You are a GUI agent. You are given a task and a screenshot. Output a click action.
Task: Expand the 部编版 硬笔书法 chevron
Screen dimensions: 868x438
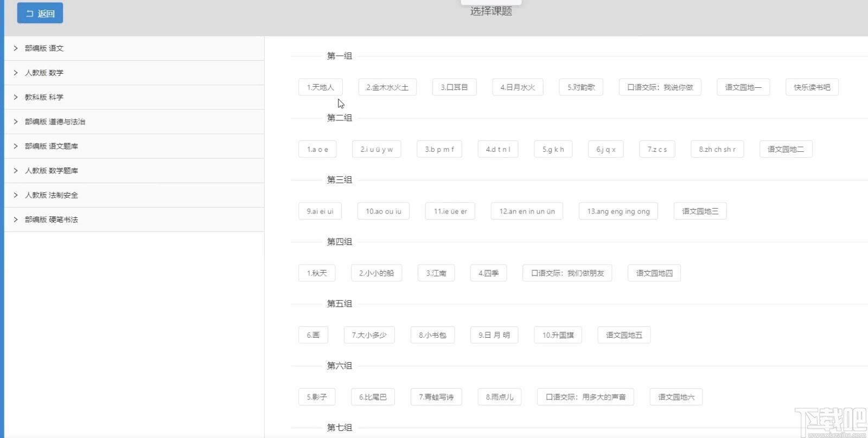click(16, 220)
